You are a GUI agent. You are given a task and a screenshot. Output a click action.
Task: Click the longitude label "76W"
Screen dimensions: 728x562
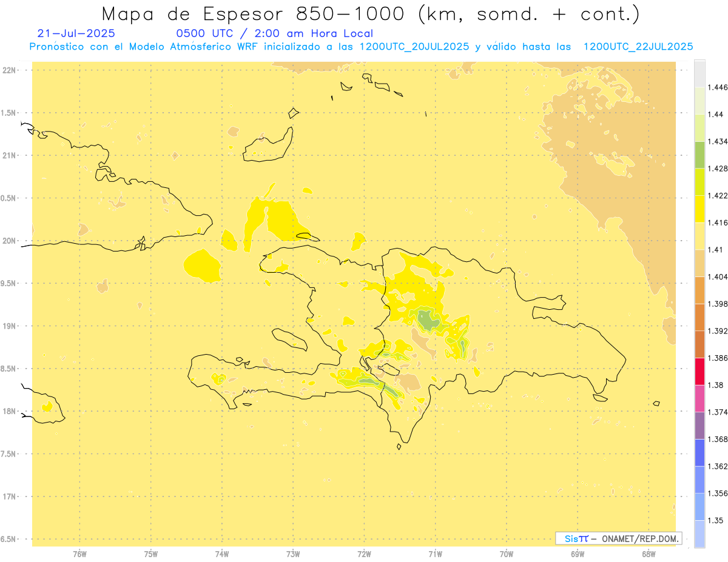point(79,554)
